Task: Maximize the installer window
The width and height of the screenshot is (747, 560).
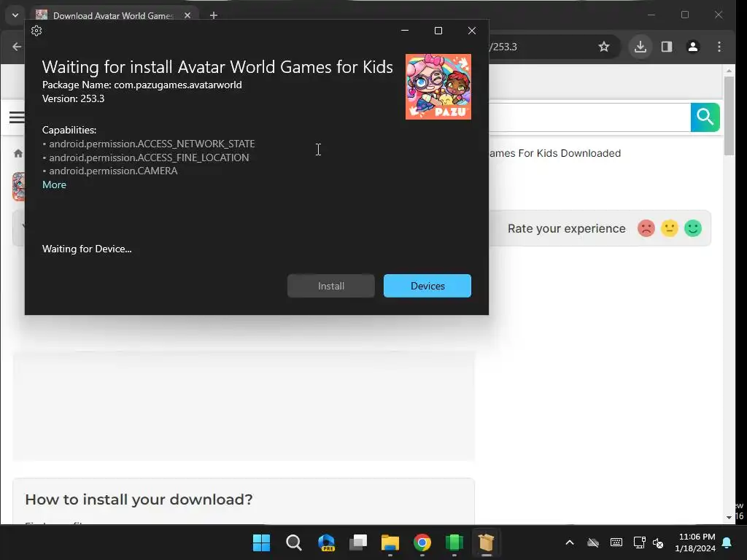Action: (438, 31)
